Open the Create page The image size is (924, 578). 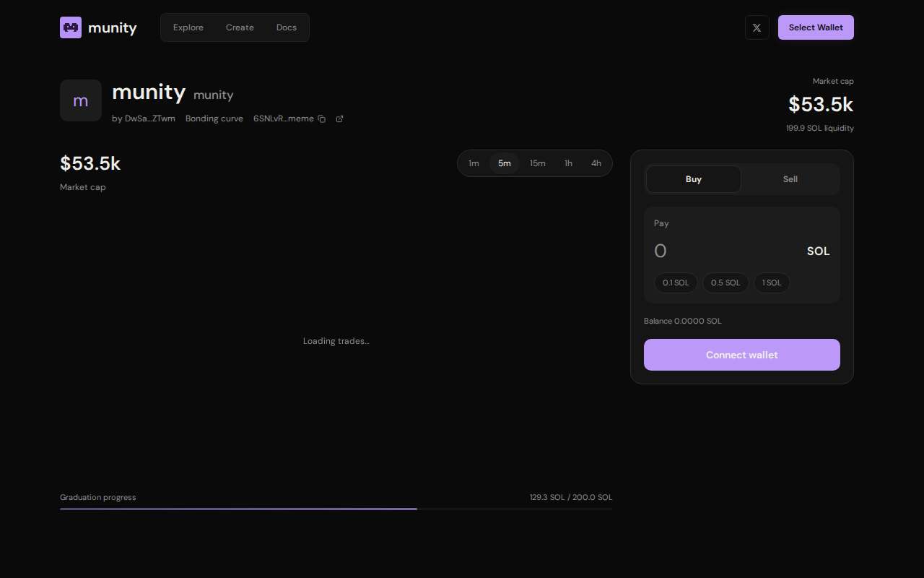point(240,27)
